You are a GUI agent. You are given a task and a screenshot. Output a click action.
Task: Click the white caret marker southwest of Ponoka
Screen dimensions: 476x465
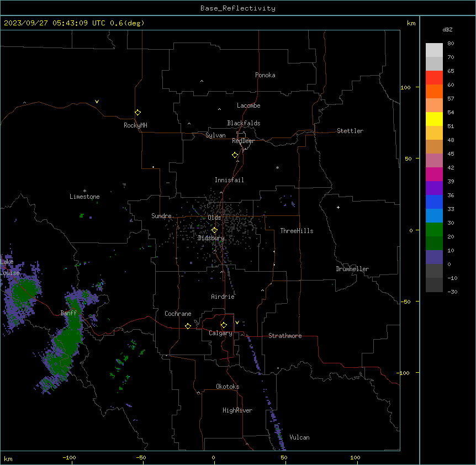coord(202,81)
